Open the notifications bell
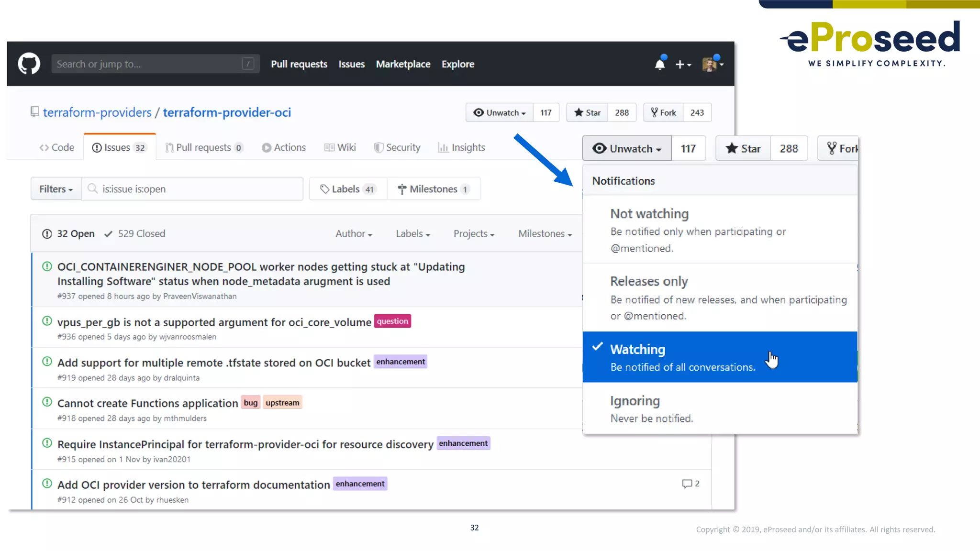 pyautogui.click(x=660, y=64)
